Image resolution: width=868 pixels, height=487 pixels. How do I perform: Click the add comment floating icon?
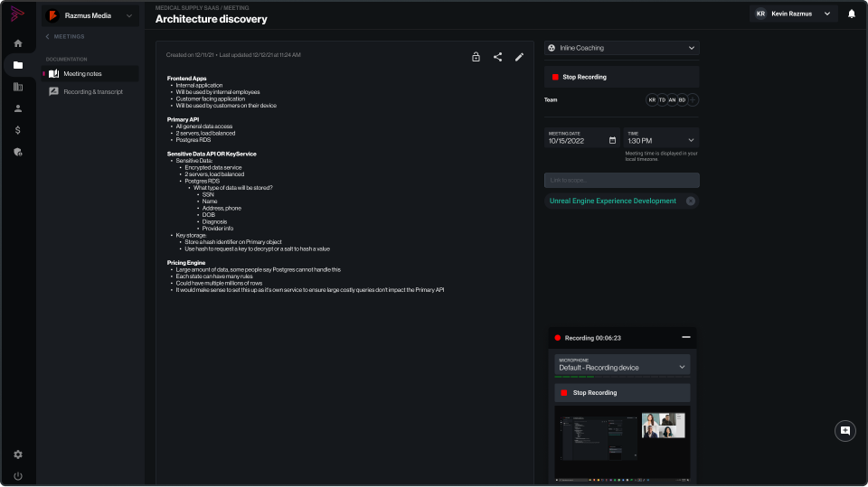click(844, 431)
